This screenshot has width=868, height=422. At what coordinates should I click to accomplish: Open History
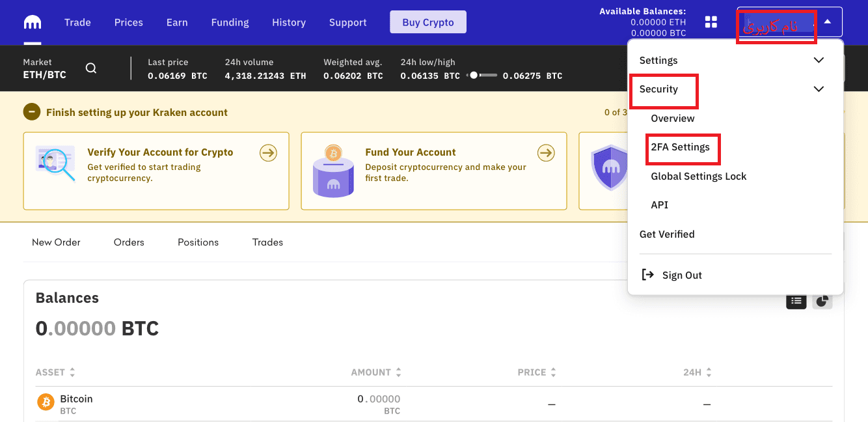tap(289, 22)
